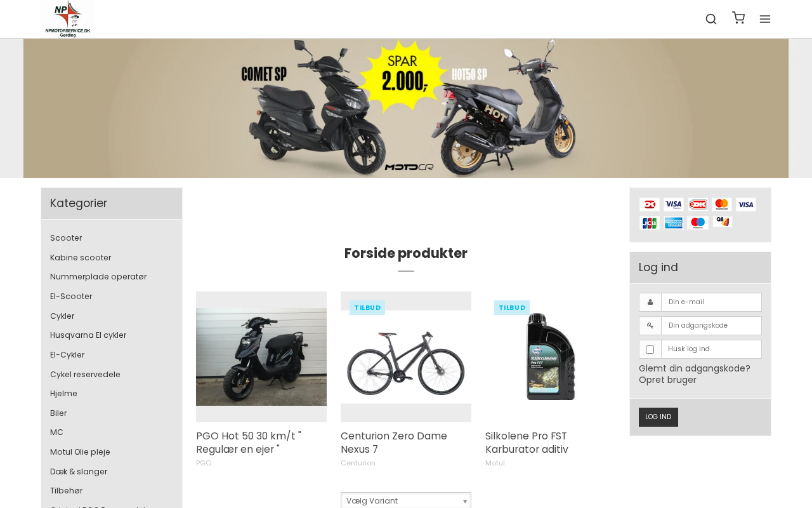This screenshot has width=812, height=508.
Task: Open the hamburger menu icon
Action: coord(765,19)
